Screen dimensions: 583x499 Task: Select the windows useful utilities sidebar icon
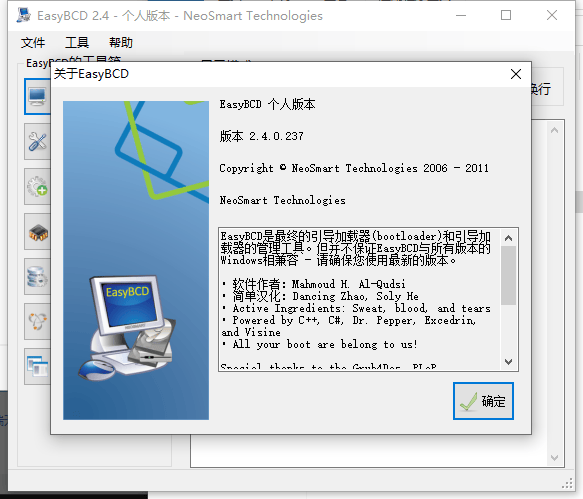click(x=38, y=366)
